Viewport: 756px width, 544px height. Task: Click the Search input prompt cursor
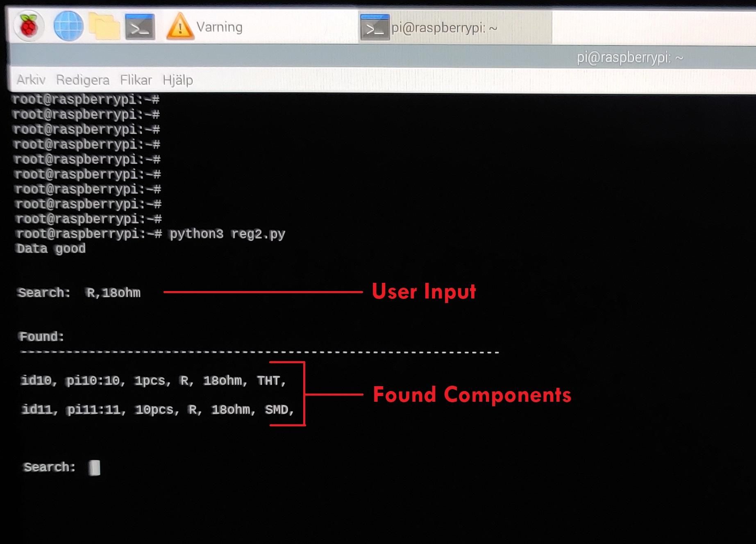pyautogui.click(x=93, y=467)
